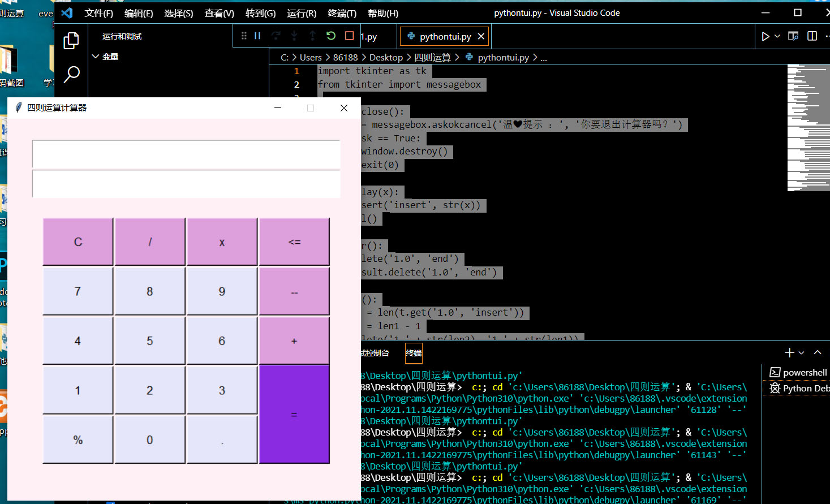830x504 pixels.
Task: Click the VS Code logo in title bar
Action: point(67,12)
